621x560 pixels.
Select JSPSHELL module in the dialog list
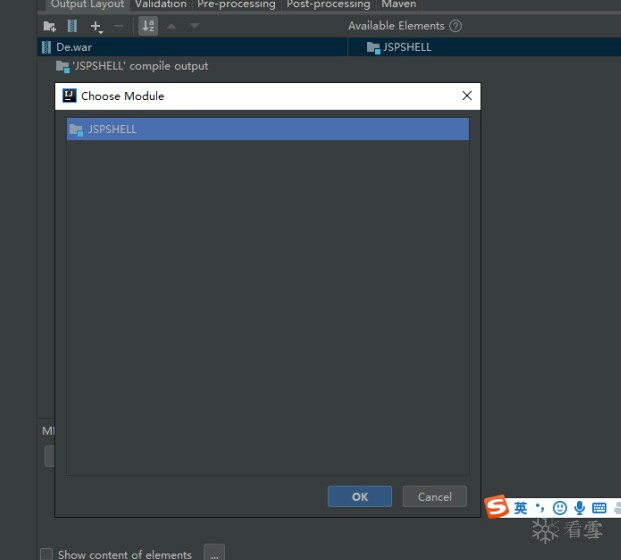pos(112,129)
